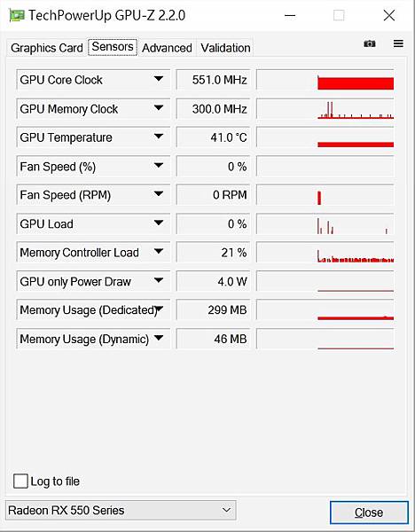Open the Radeon RX 550 Series combo box
Screen dimensions: 415x532
pyautogui.click(x=121, y=510)
